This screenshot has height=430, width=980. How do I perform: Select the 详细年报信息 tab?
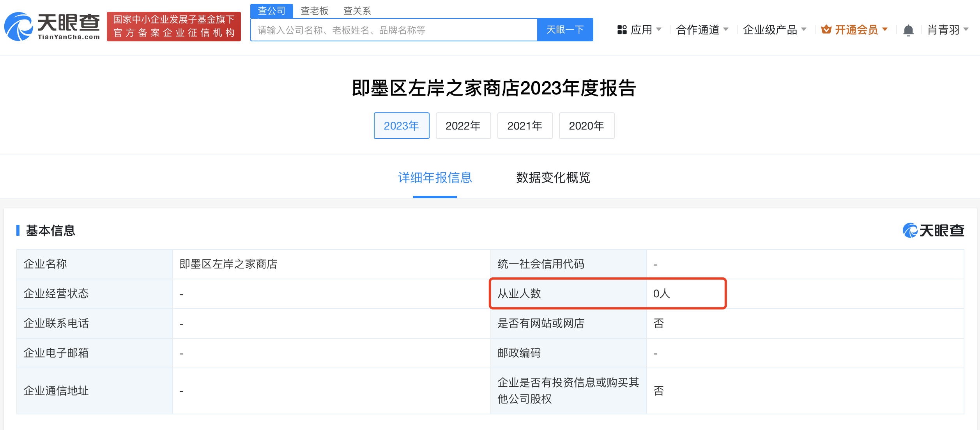pos(434,178)
